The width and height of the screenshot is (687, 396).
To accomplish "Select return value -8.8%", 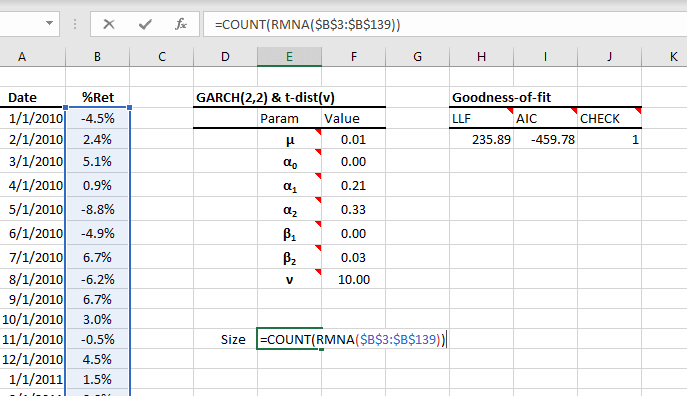I will click(x=97, y=209).
